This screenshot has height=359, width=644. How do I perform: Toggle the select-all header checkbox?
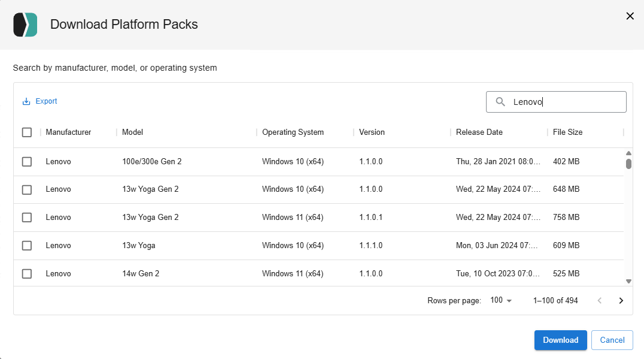click(x=27, y=132)
